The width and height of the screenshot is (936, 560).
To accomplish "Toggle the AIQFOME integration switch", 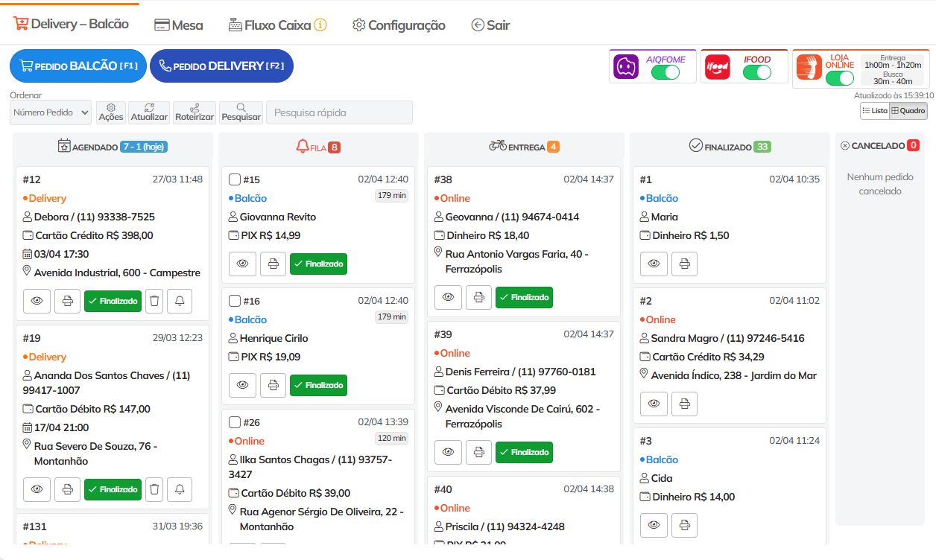I will click(665, 72).
